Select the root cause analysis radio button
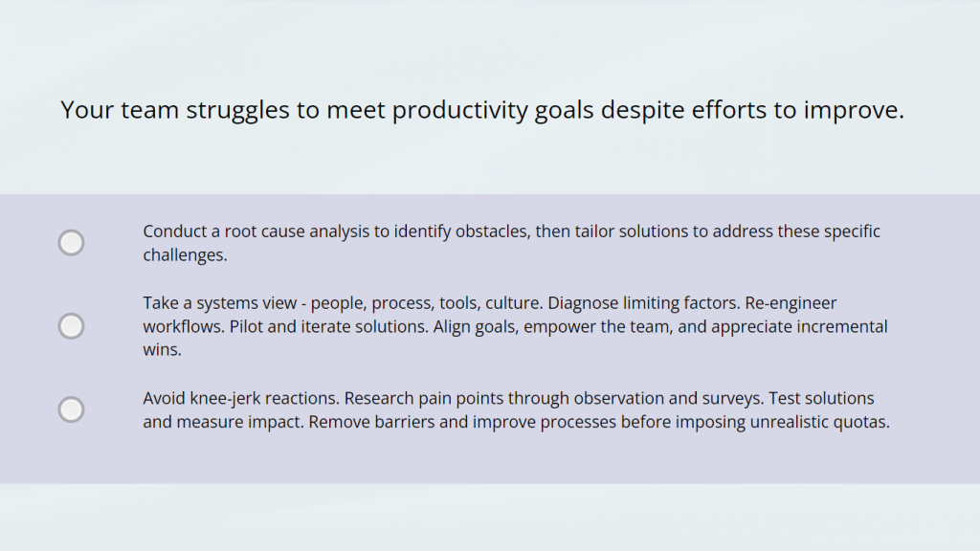 (72, 243)
